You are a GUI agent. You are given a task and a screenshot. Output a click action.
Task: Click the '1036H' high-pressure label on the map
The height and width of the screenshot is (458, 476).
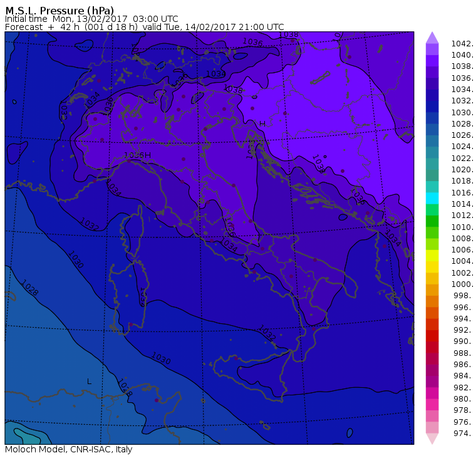138,155
